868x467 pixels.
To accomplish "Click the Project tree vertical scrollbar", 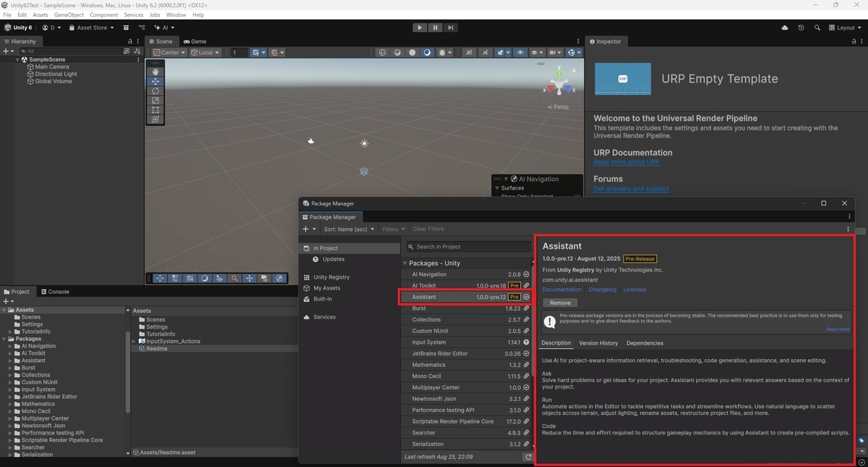I will [128, 373].
